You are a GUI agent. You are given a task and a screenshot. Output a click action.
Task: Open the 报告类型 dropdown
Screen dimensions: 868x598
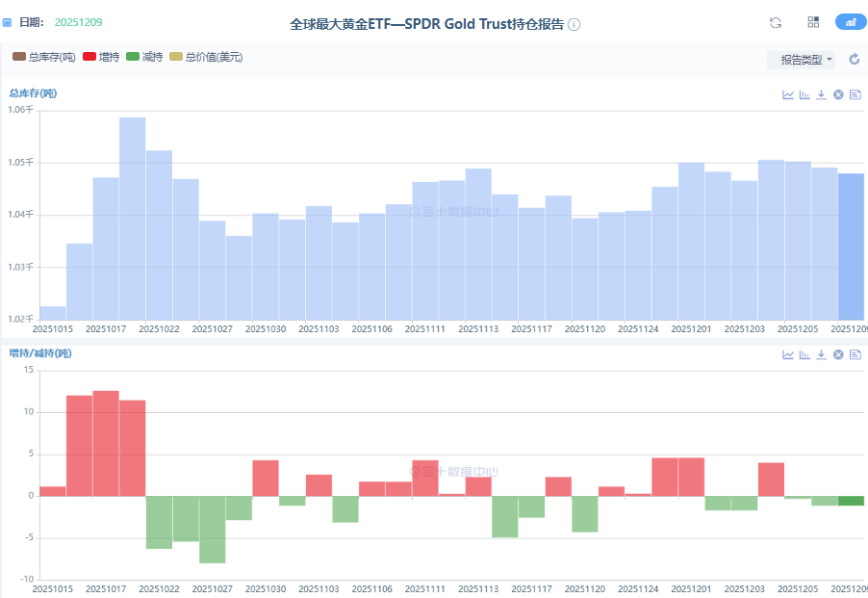pos(801,60)
